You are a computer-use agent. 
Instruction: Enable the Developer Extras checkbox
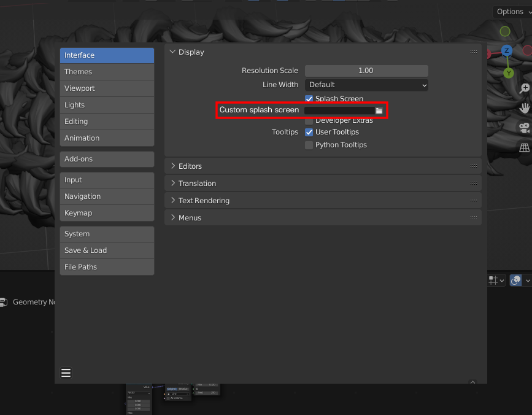click(309, 121)
